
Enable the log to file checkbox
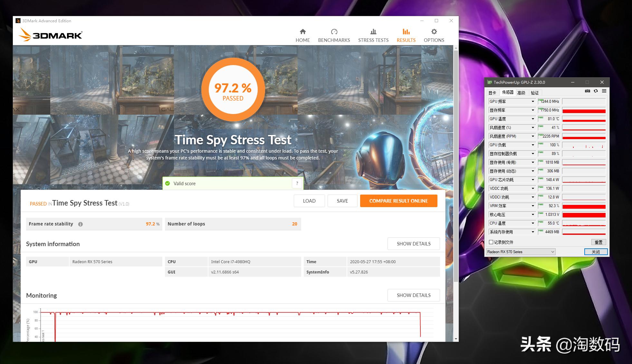tap(491, 242)
